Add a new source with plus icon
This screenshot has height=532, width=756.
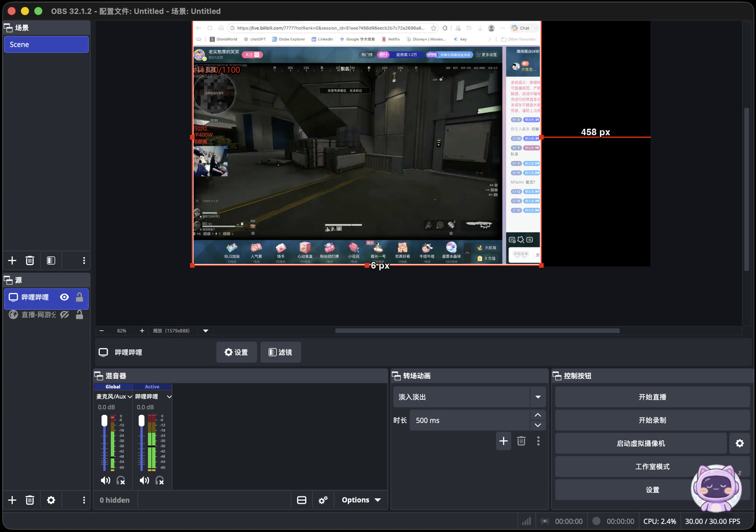(x=12, y=500)
